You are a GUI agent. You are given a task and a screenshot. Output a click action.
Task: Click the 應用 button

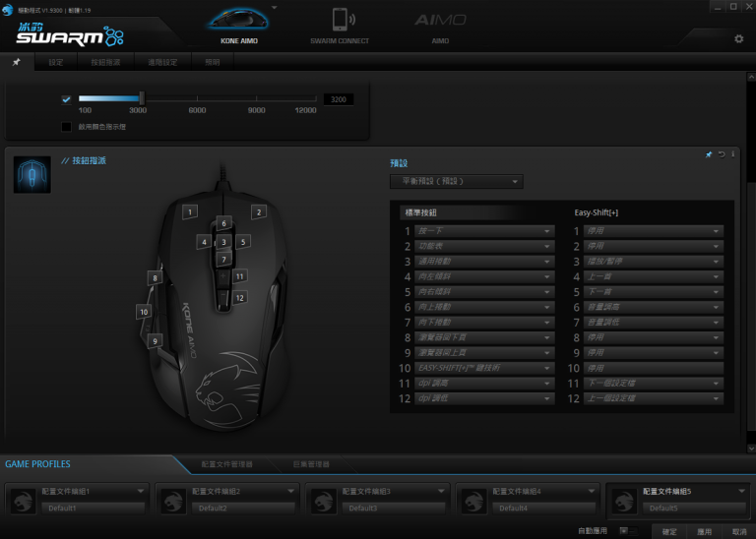click(x=704, y=532)
